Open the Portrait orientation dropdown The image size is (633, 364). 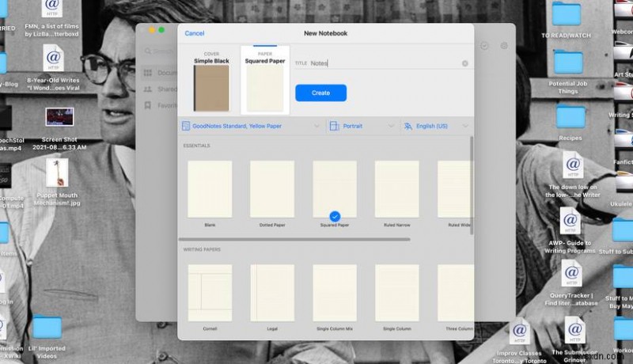coord(362,127)
